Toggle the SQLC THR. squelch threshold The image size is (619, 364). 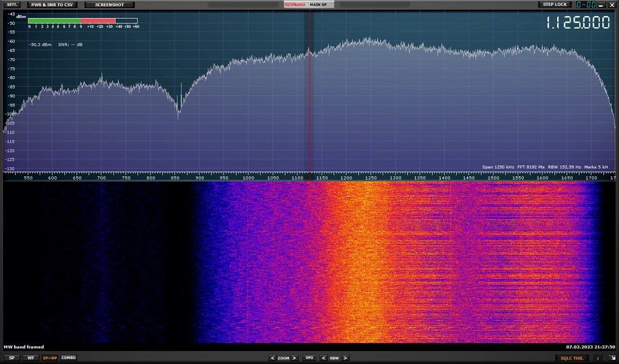571,358
